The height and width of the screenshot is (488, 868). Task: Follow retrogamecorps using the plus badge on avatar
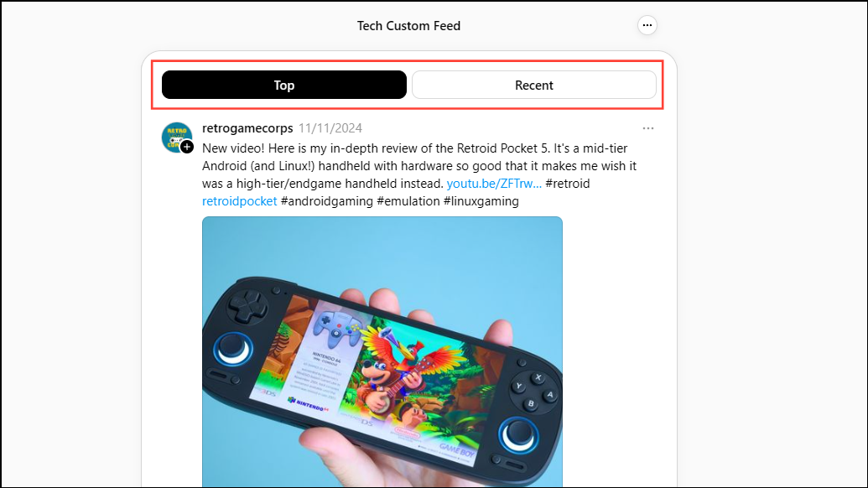click(x=187, y=147)
